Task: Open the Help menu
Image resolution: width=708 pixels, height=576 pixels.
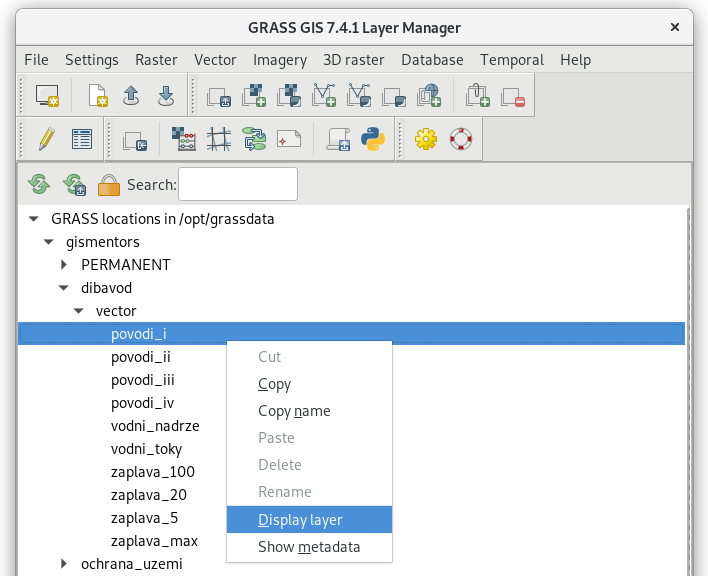Action: click(x=575, y=60)
